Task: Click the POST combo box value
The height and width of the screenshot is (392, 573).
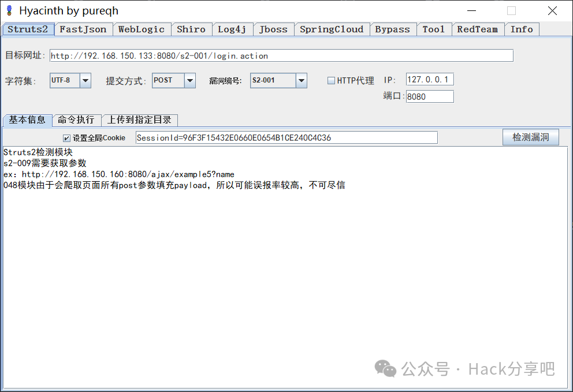Action: pyautogui.click(x=168, y=80)
